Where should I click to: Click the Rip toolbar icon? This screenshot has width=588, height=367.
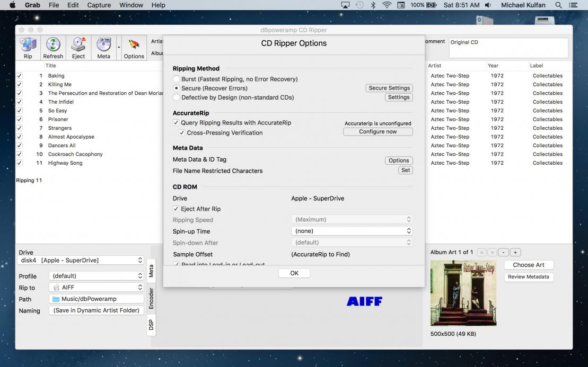coord(28,48)
